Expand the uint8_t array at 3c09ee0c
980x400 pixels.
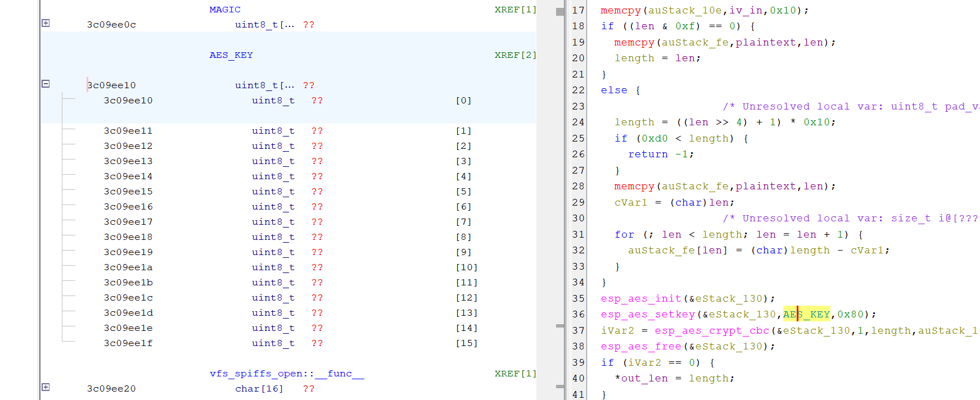(46, 23)
